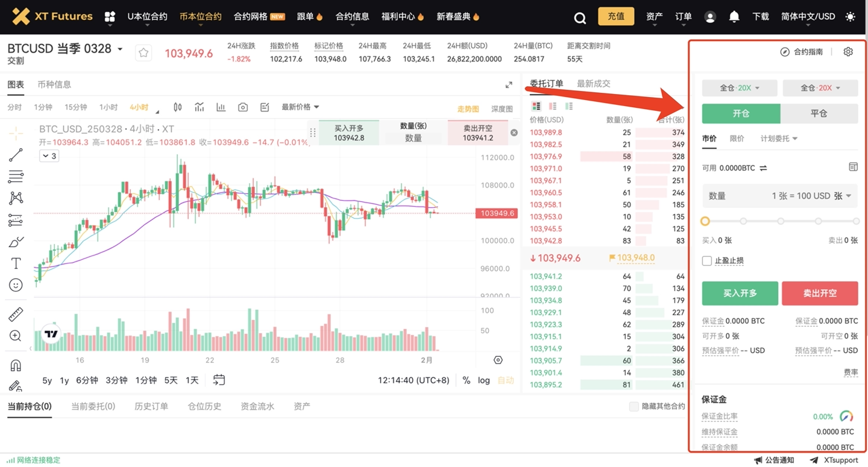Enable 隐藏其他合约 checkbox
Image resolution: width=868 pixels, height=467 pixels.
click(x=634, y=407)
